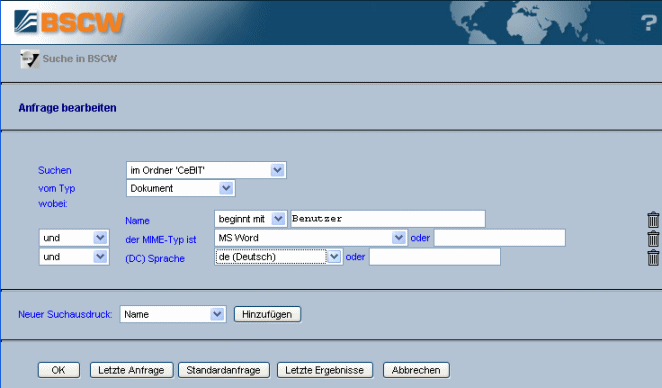Image resolution: width=662 pixels, height=388 pixels.
Task: Open the 'Dokument' type dropdown
Action: click(181, 188)
